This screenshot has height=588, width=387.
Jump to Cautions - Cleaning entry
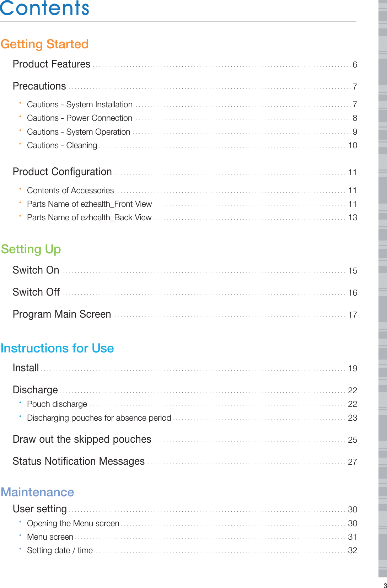point(62,145)
